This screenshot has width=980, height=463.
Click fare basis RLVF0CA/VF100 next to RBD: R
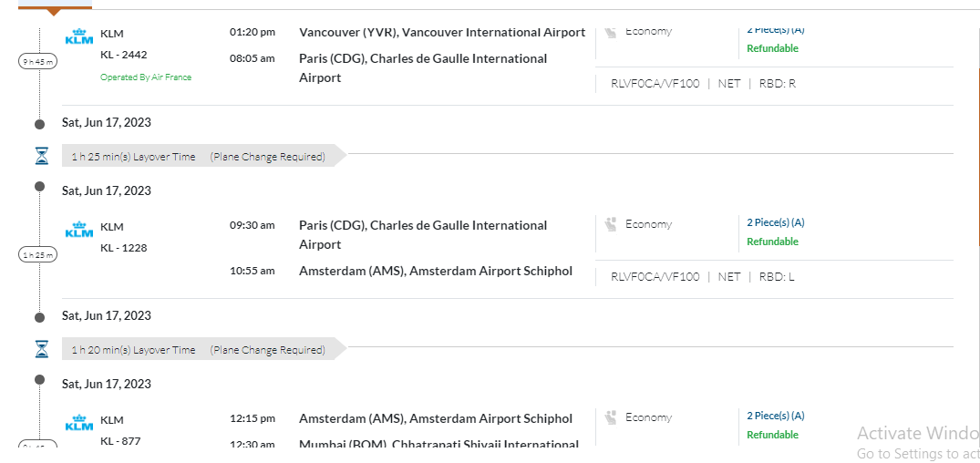[655, 84]
